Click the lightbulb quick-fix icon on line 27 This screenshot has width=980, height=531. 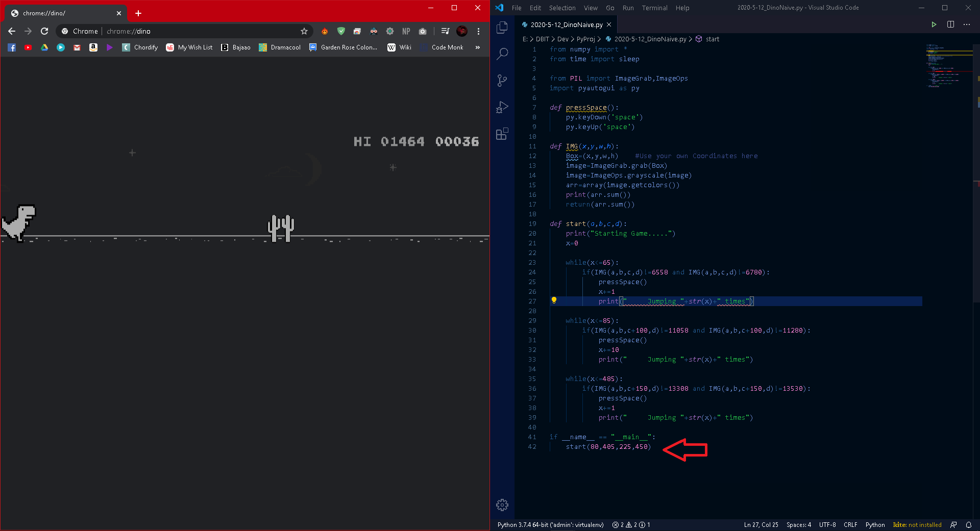554,300
